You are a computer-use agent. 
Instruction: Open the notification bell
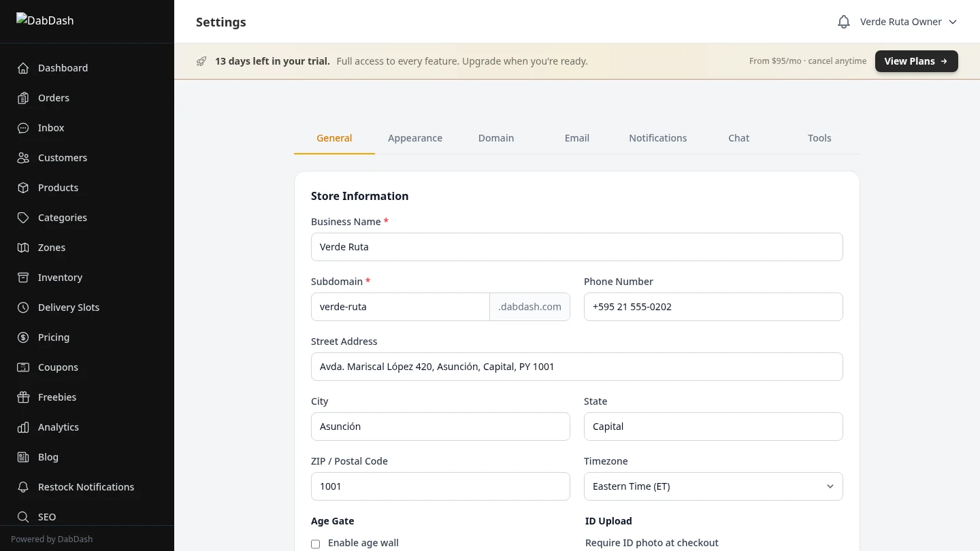coord(843,21)
